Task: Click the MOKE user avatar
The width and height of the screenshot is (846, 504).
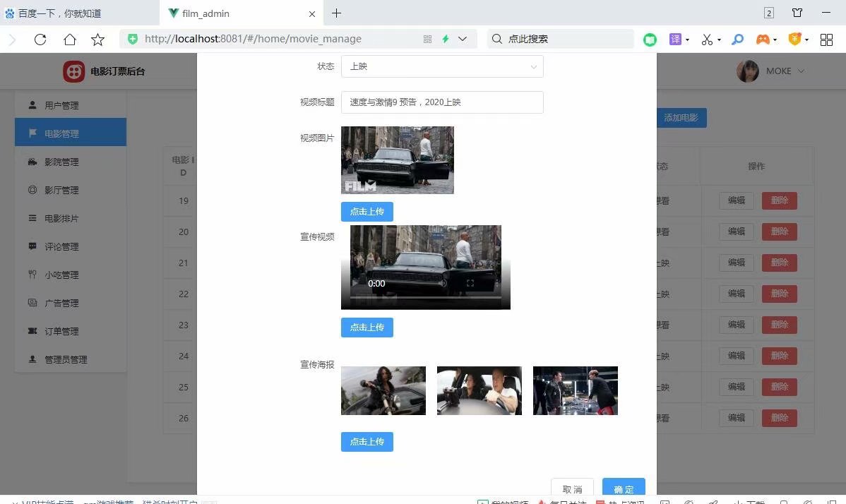Action: (748, 71)
